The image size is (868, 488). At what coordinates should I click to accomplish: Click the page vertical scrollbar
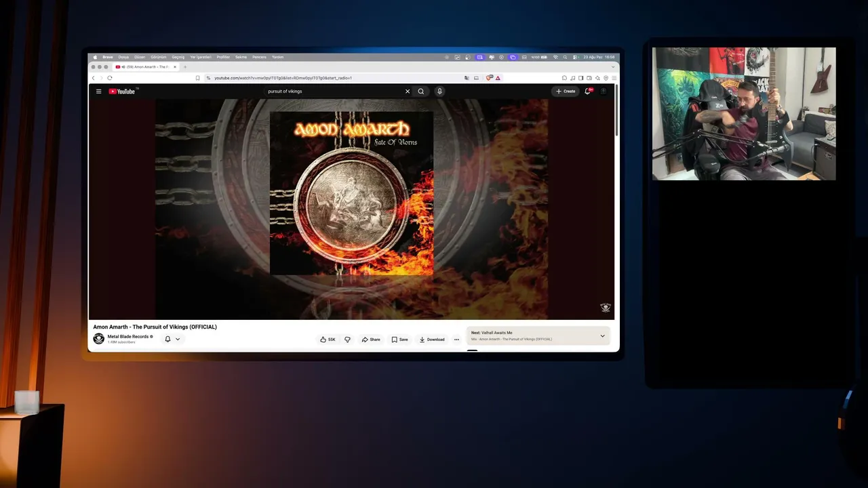pos(617,108)
